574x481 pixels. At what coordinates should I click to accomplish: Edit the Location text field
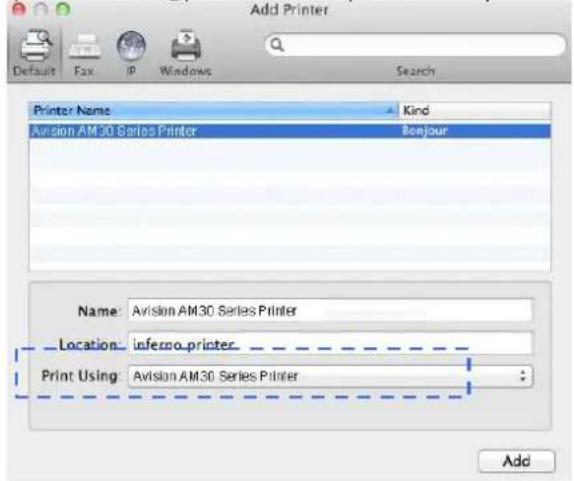[330, 343]
